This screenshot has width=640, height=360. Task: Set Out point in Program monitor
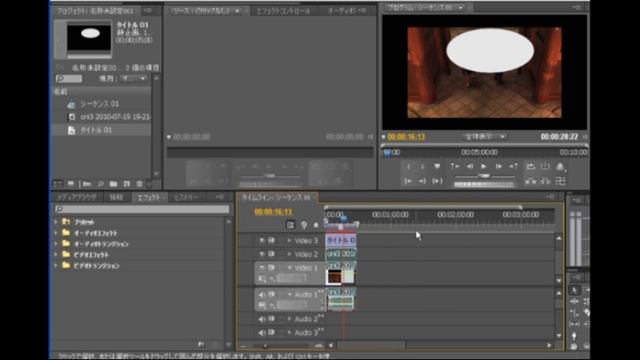(422, 167)
